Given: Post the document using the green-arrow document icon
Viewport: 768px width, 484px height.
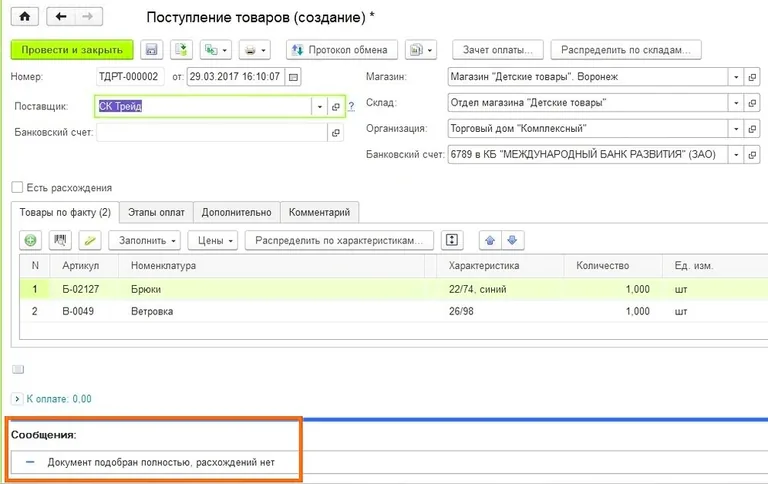Looking at the screenshot, I should tap(181, 50).
